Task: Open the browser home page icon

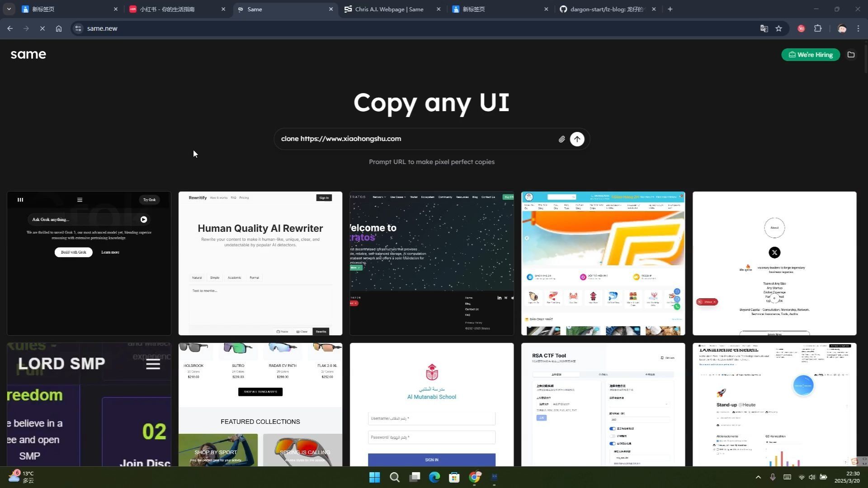Action: tap(59, 28)
